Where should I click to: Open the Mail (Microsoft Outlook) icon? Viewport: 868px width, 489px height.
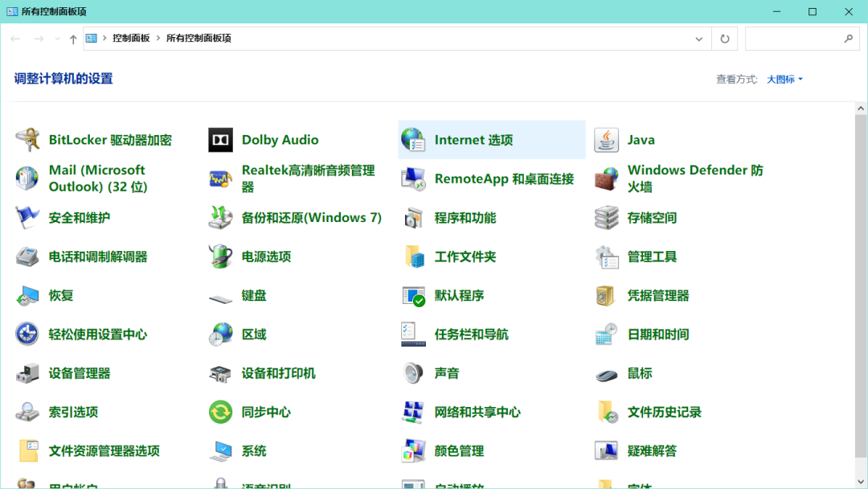(x=27, y=179)
